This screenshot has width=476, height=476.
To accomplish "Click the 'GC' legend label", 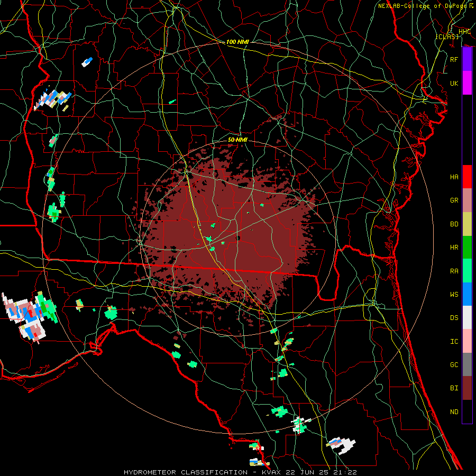I will click(454, 365).
